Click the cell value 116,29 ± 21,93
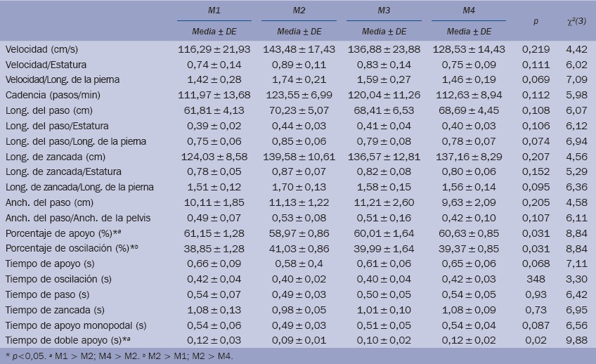The image size is (596, 364). pos(217,49)
